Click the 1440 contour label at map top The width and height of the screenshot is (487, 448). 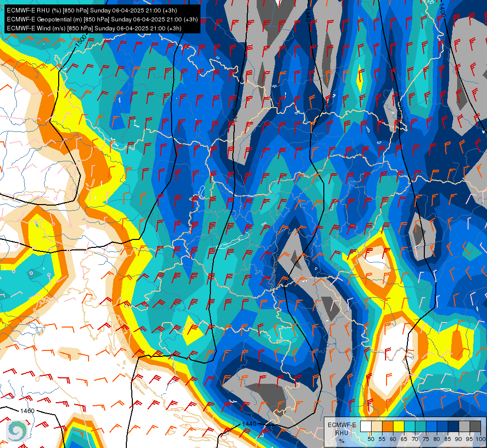308,14
